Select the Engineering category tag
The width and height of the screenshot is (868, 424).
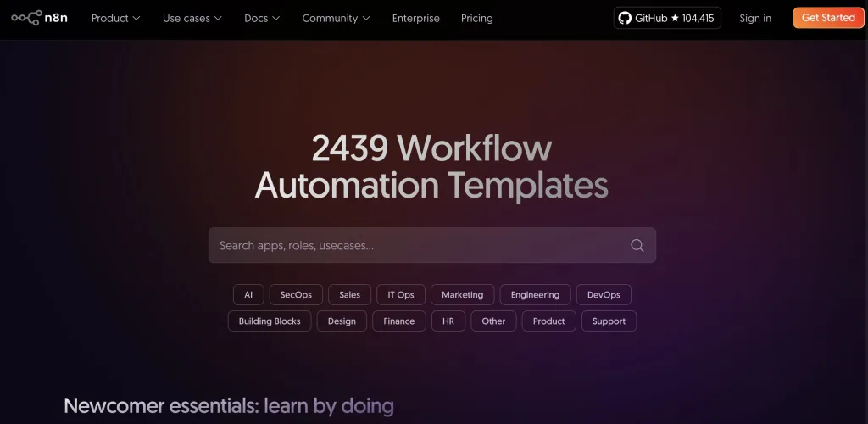535,294
